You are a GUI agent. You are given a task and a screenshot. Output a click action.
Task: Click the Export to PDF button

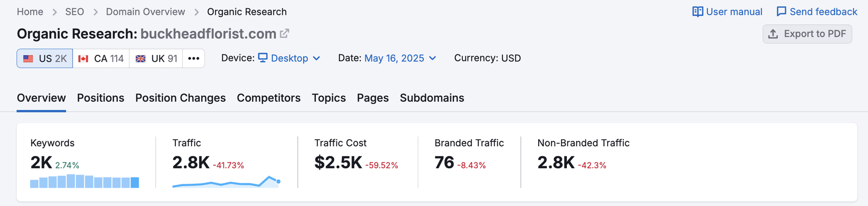tap(807, 34)
